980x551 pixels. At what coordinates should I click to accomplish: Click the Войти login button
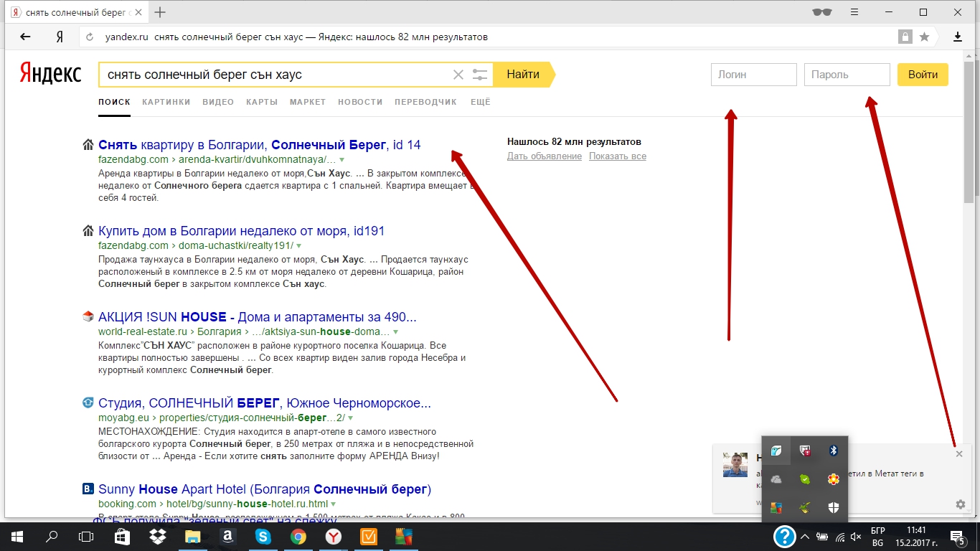[x=923, y=75]
